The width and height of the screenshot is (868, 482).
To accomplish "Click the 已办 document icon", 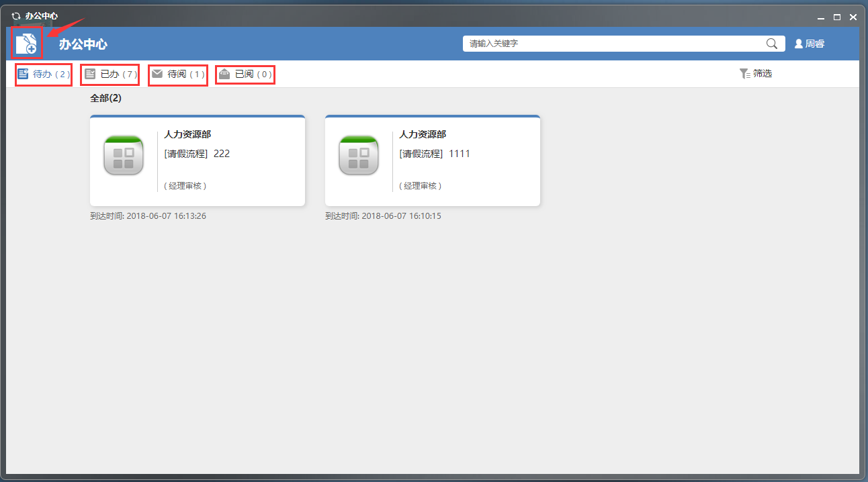I will tap(90, 74).
